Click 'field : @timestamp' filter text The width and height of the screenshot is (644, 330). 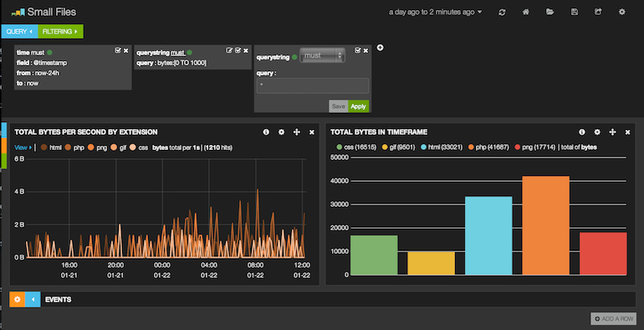(x=42, y=63)
